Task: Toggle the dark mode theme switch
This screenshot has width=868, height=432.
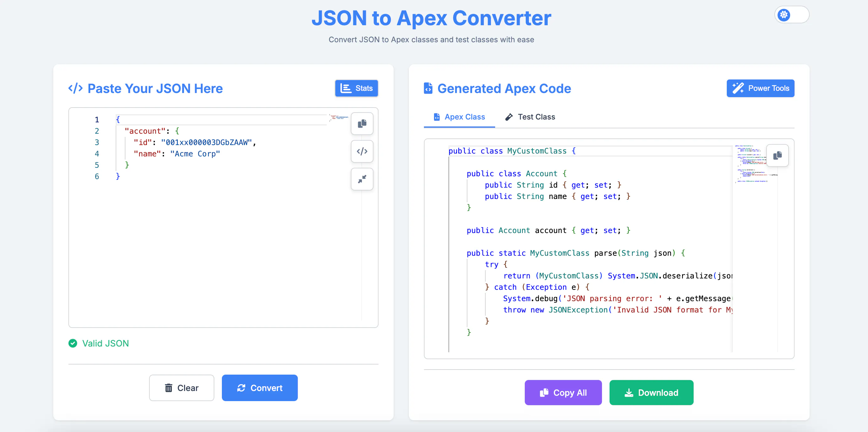Action: (x=791, y=15)
